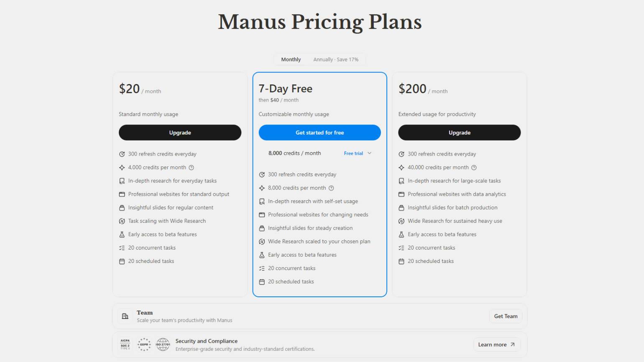Click the Get Team button
Image resolution: width=644 pixels, height=362 pixels.
506,316
